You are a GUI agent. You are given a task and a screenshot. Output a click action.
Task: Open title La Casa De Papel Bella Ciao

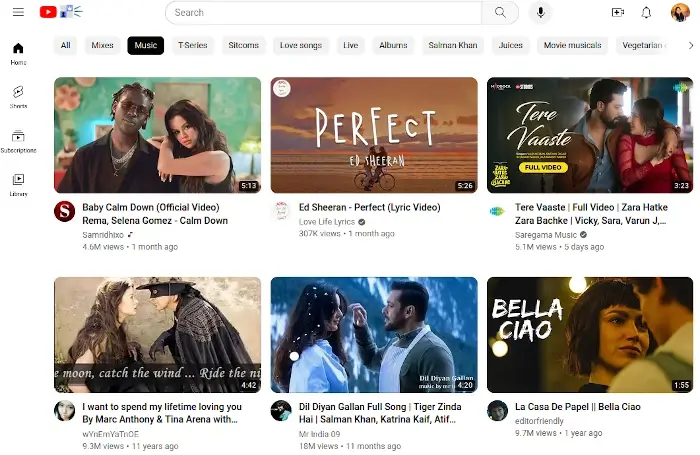point(578,407)
